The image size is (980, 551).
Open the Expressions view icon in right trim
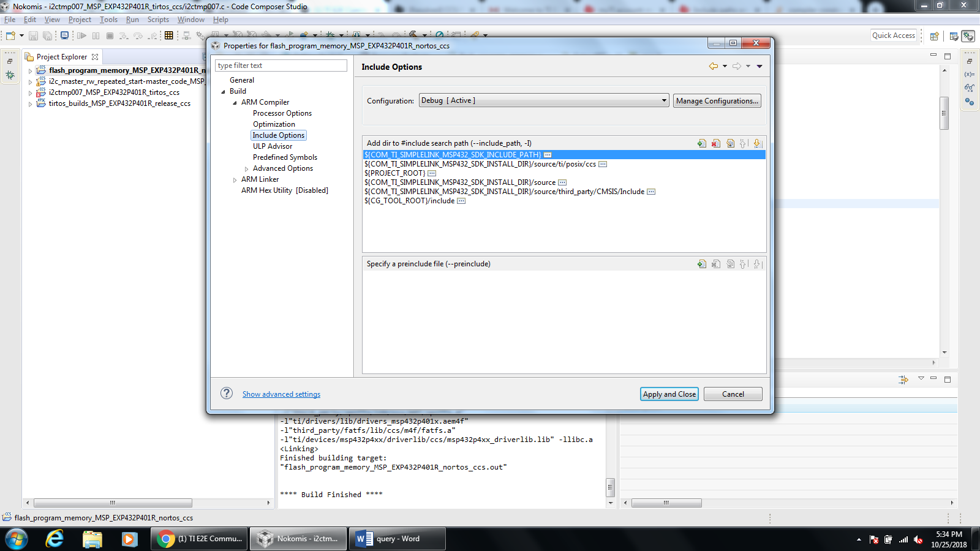[969, 88]
